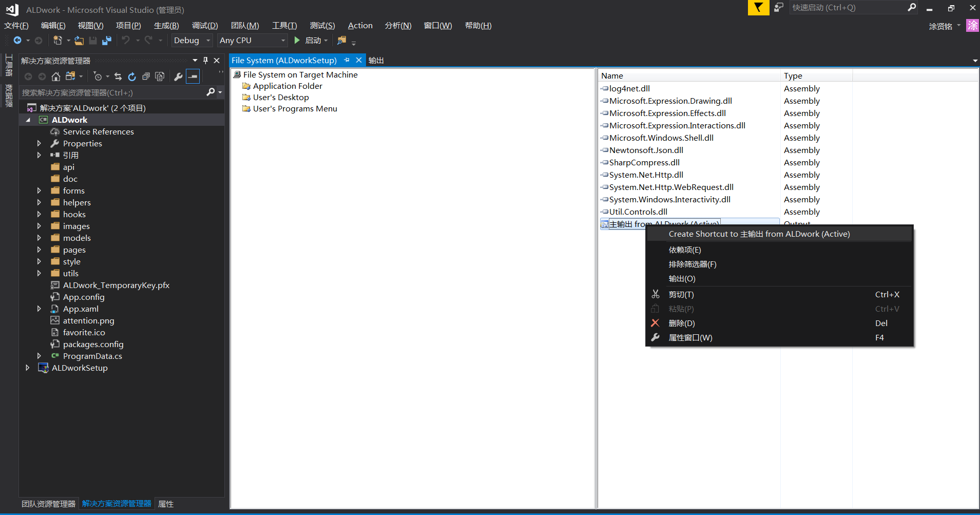Click the File System on Target Machine computer icon
980x515 pixels.
click(x=237, y=74)
